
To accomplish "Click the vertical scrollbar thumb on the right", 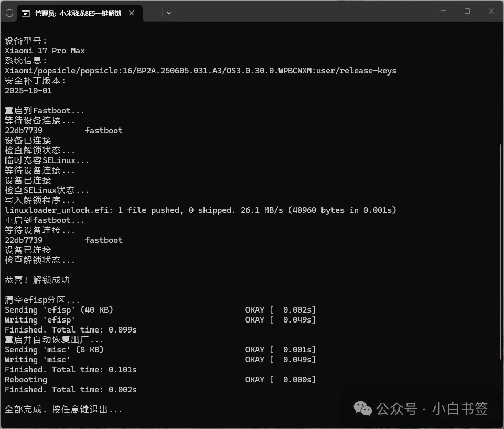I will 501,252.
